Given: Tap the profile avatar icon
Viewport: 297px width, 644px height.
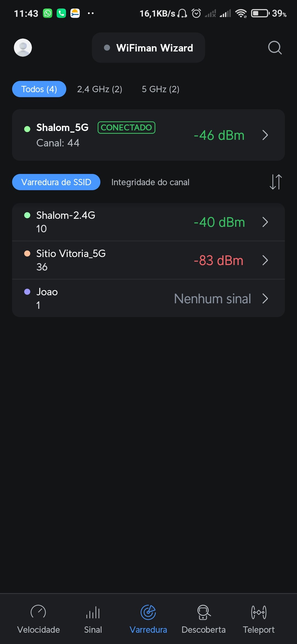Looking at the screenshot, I should [23, 48].
